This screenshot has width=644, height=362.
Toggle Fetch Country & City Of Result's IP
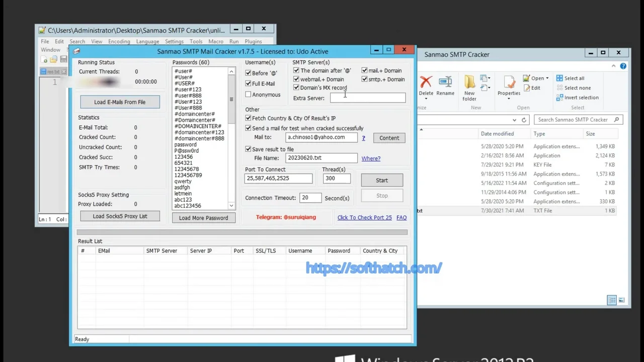click(248, 118)
